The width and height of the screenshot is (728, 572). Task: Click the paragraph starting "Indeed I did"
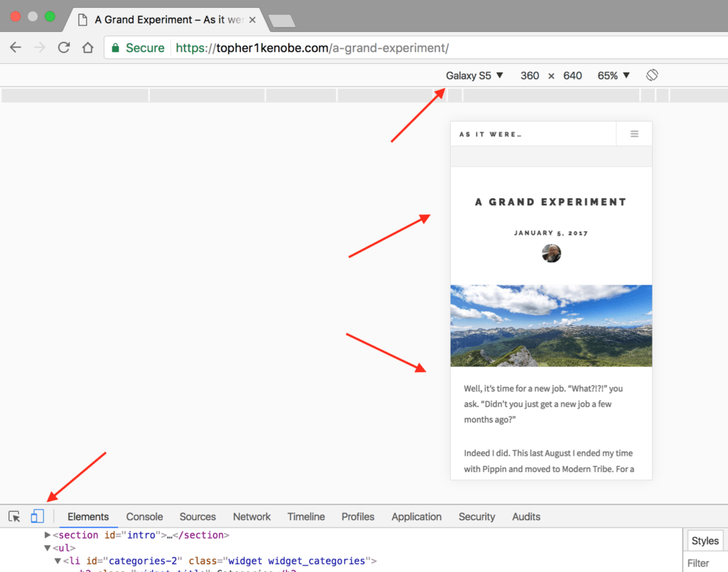pyautogui.click(x=549, y=461)
